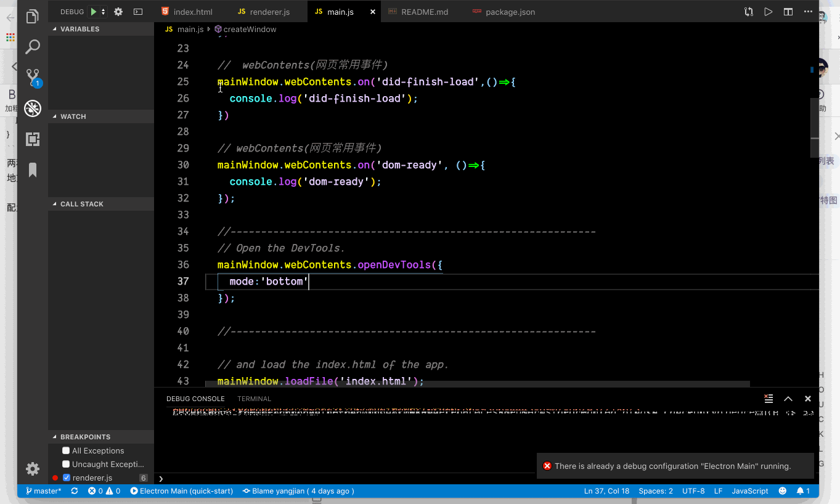The image size is (840, 504).
Task: Enable the All Exceptions breakpoint checkbox
Action: (66, 450)
